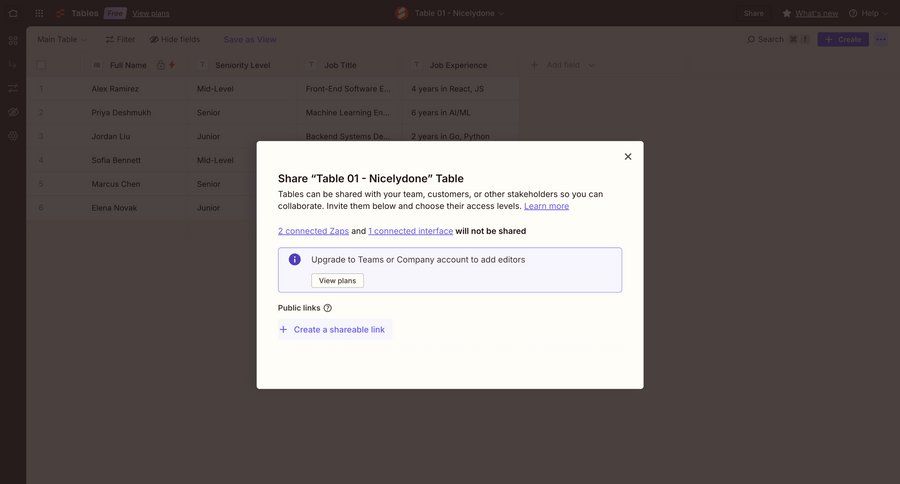
Task: Click the linked-tables sidebar icon below the grid icon
Action: click(x=13, y=64)
